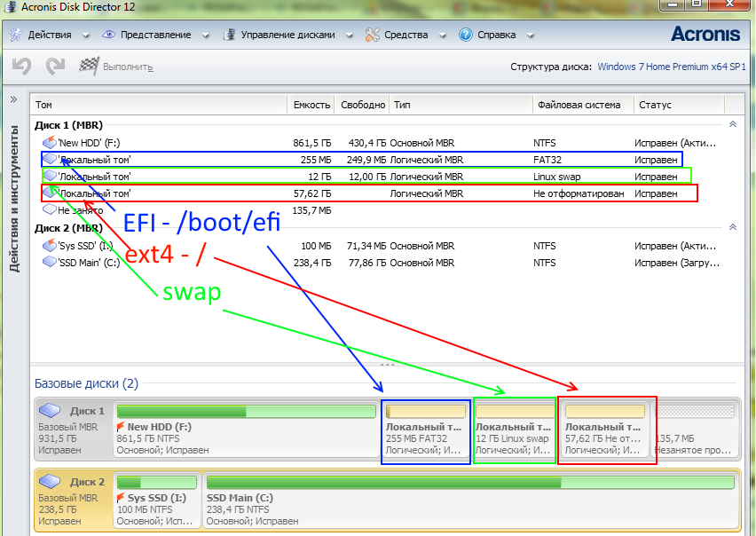
Task: Select the 12 ГБ Linux swap partition block
Action: tap(515, 430)
